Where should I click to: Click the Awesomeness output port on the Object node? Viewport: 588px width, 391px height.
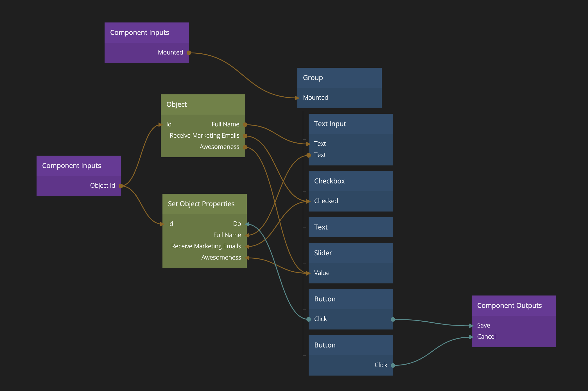click(245, 147)
